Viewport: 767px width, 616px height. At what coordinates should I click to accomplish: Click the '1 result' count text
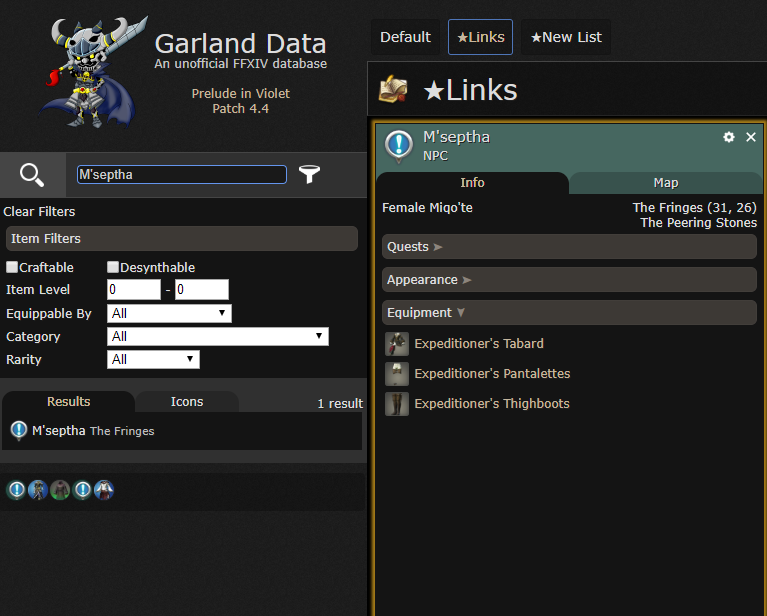340,403
